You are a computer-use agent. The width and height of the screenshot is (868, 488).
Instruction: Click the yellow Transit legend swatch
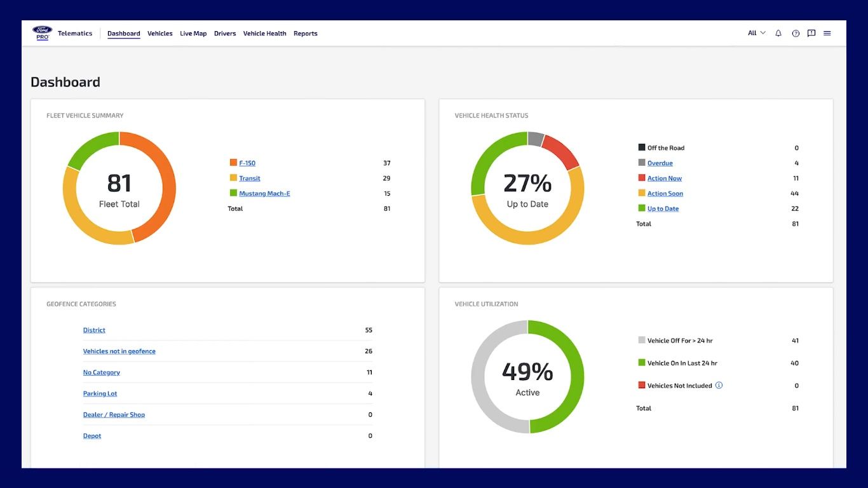[x=233, y=178]
